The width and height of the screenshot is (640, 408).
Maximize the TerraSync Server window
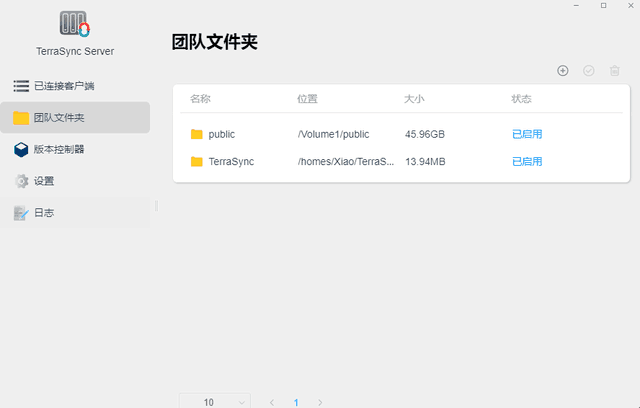(x=604, y=5)
